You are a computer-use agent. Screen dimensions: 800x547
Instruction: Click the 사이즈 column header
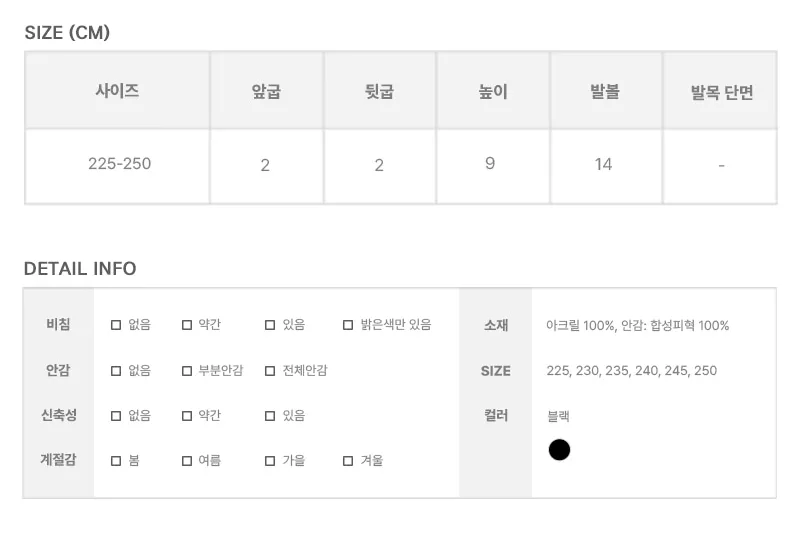coord(117,91)
